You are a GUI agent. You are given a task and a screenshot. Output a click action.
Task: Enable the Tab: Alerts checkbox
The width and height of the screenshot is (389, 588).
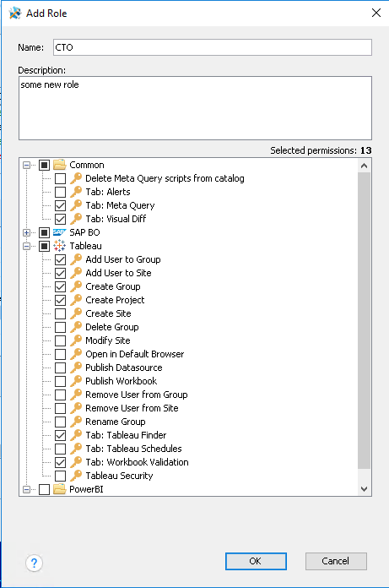tap(60, 192)
